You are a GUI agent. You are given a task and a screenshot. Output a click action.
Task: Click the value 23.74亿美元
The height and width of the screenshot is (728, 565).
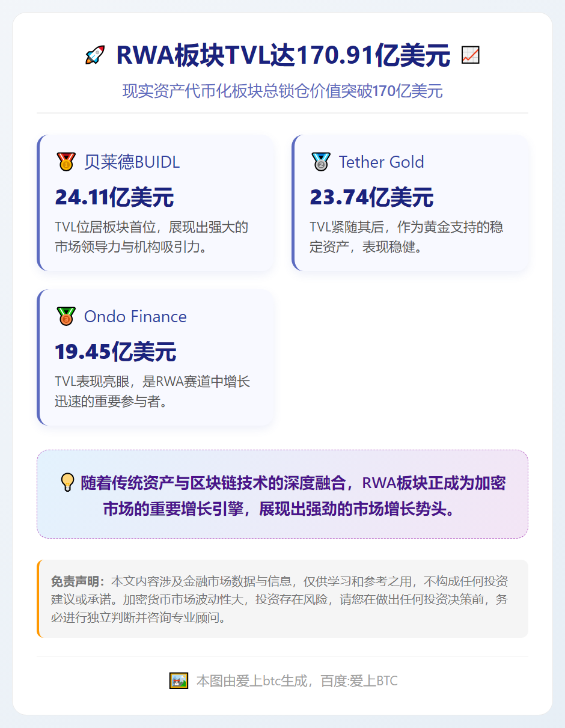pyautogui.click(x=371, y=197)
